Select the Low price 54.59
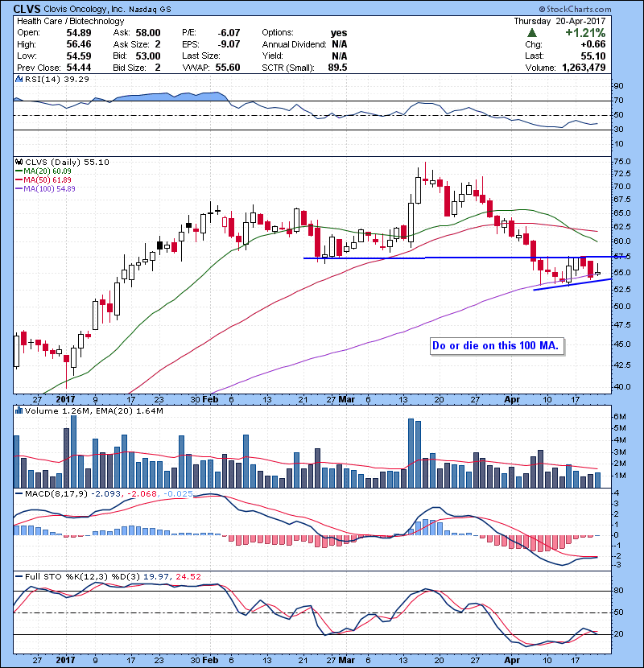 point(79,56)
